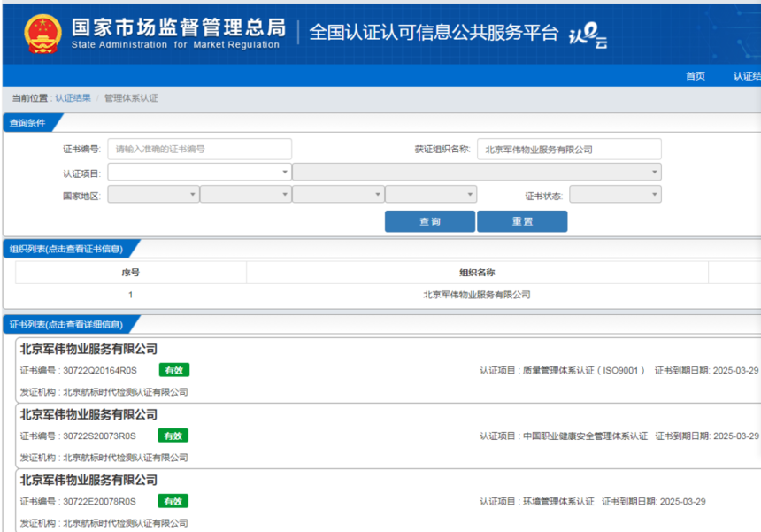Open the 证书状态 dropdown
The height and width of the screenshot is (532, 761).
pyautogui.click(x=615, y=195)
